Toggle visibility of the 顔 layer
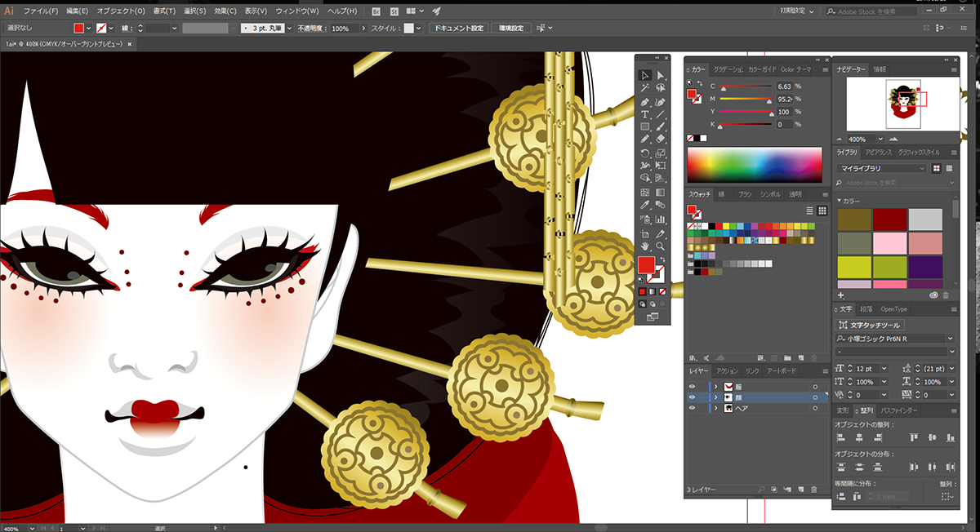The height and width of the screenshot is (532, 980). coord(693,397)
